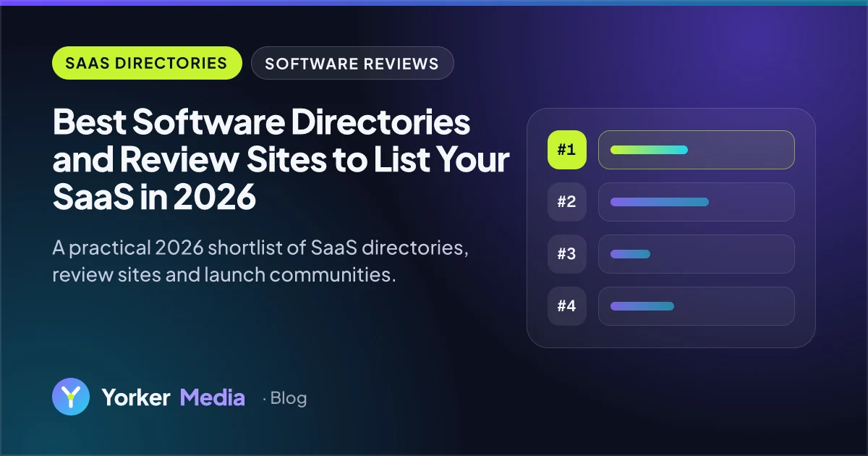868x456 pixels.
Task: Click the Yorker Media Y logo icon
Action: 71,397
